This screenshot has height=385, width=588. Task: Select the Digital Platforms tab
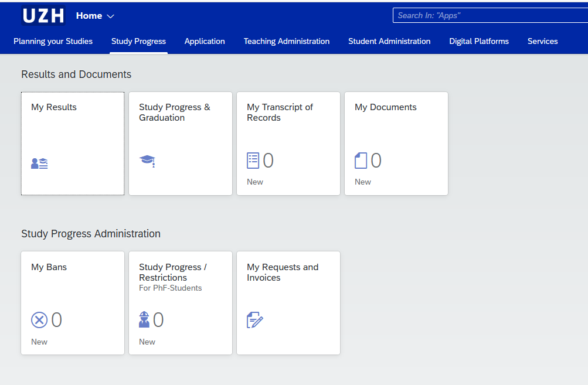coord(479,41)
